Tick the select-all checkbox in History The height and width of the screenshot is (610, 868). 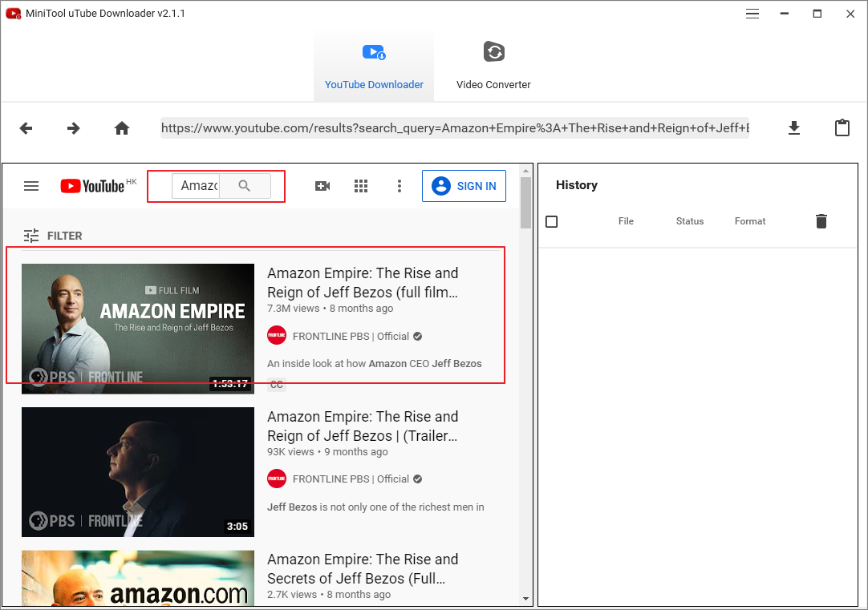point(551,222)
